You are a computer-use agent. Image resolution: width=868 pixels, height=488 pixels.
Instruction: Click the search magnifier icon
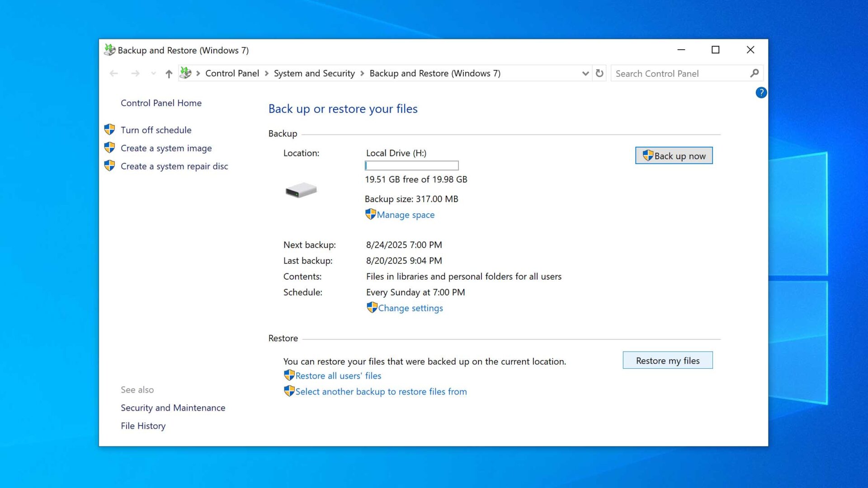click(754, 73)
